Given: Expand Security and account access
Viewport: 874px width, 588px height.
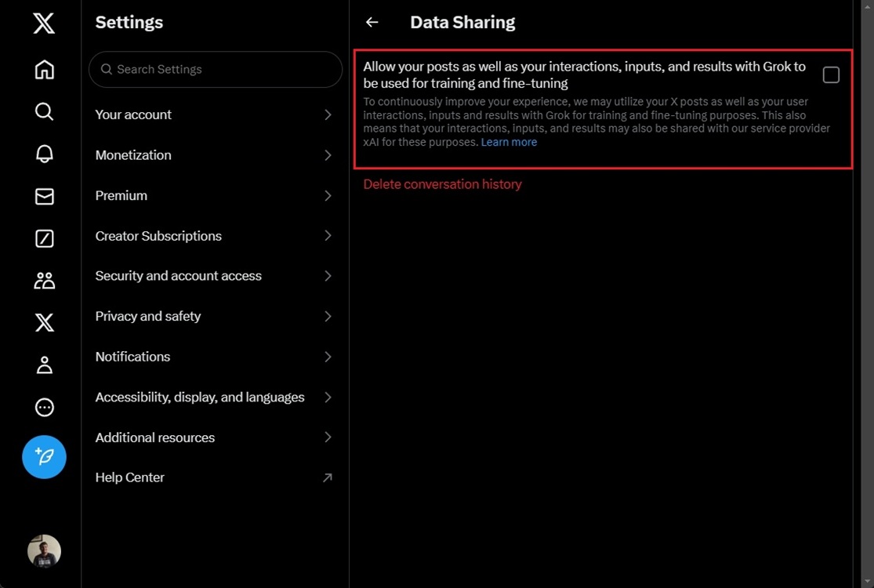Looking at the screenshot, I should click(215, 275).
